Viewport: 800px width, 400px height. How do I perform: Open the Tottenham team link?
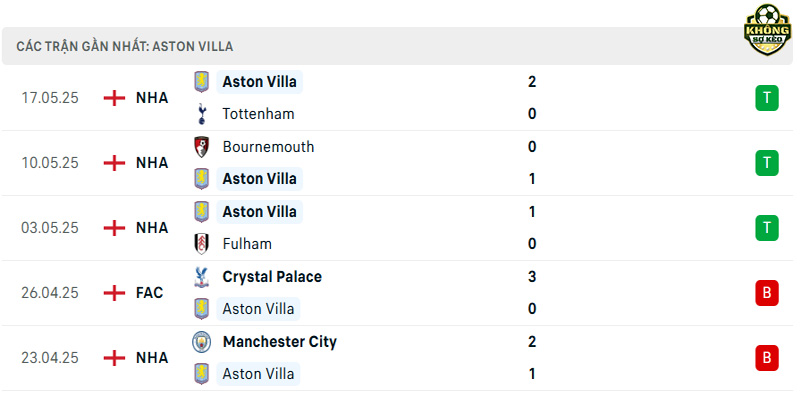click(258, 114)
